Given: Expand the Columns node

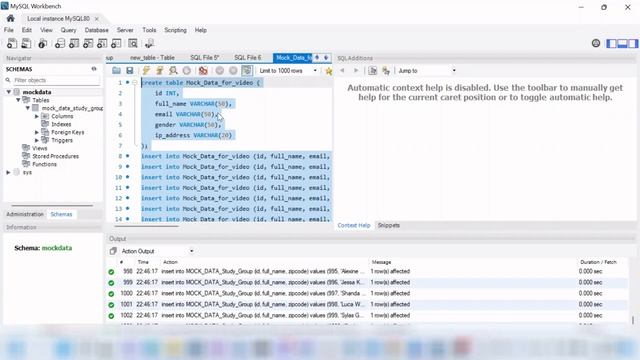Looking at the screenshot, I should click(37, 116).
